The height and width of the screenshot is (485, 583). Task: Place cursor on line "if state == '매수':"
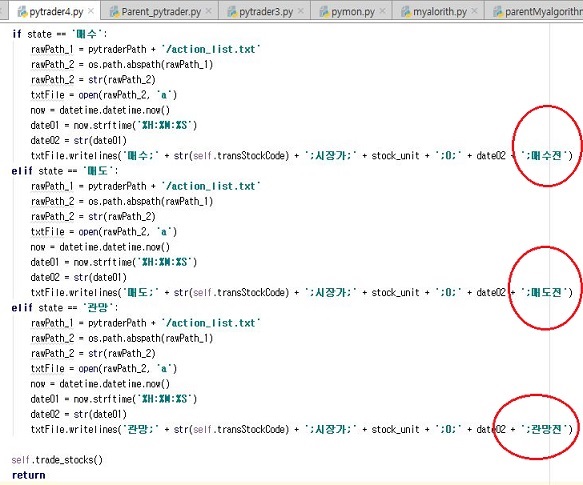click(x=59, y=34)
